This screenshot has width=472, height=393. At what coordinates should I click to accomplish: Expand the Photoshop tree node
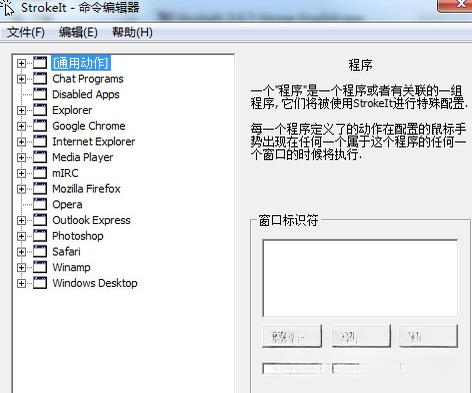click(x=21, y=236)
